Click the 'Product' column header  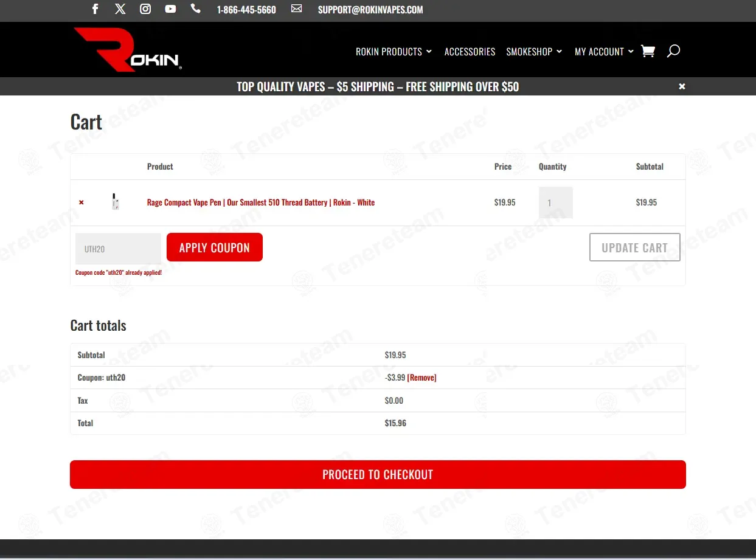[x=160, y=167]
